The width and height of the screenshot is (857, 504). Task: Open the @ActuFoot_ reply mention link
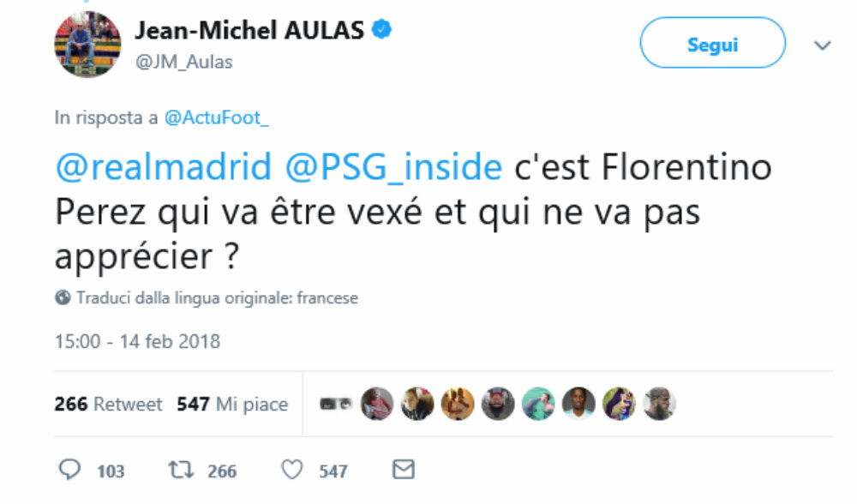[x=216, y=118]
